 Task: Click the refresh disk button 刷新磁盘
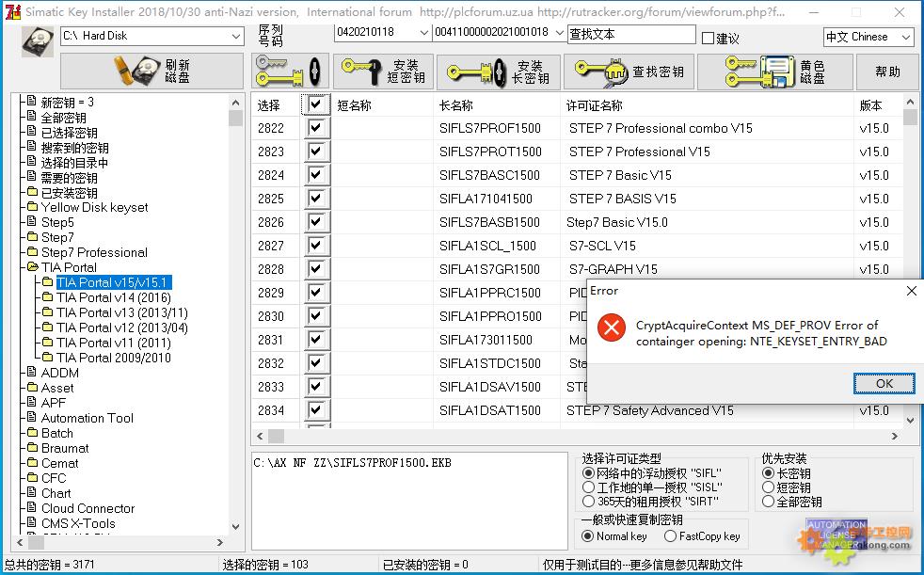pos(152,72)
